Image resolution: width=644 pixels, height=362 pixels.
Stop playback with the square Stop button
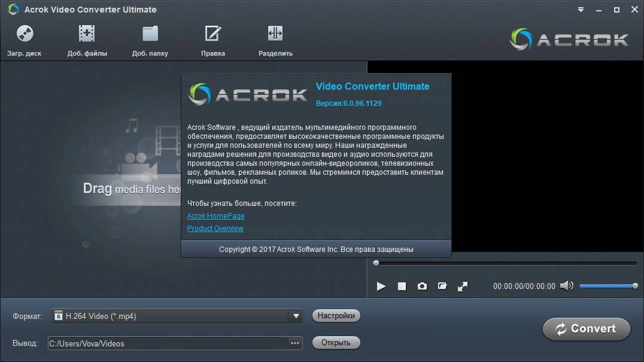[402, 286]
